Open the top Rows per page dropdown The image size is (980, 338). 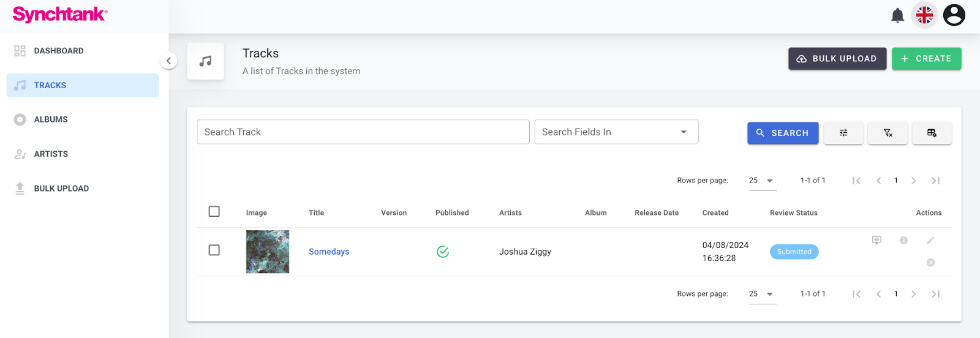click(x=762, y=181)
